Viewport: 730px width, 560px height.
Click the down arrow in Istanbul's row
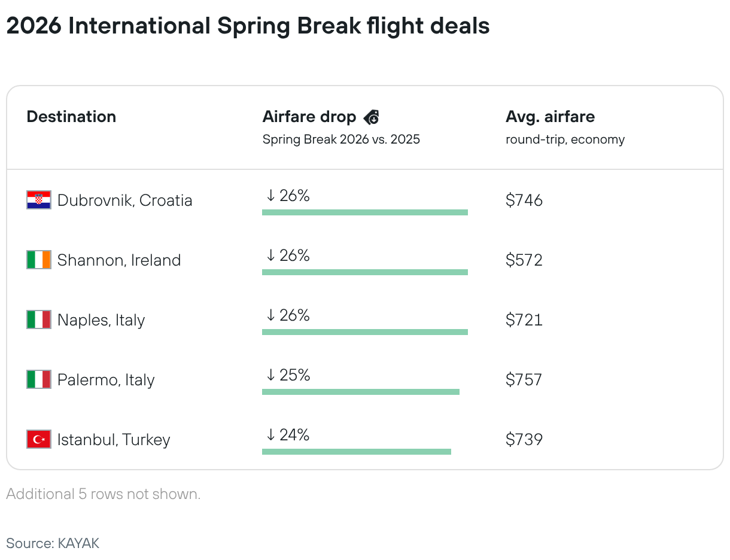coord(270,435)
